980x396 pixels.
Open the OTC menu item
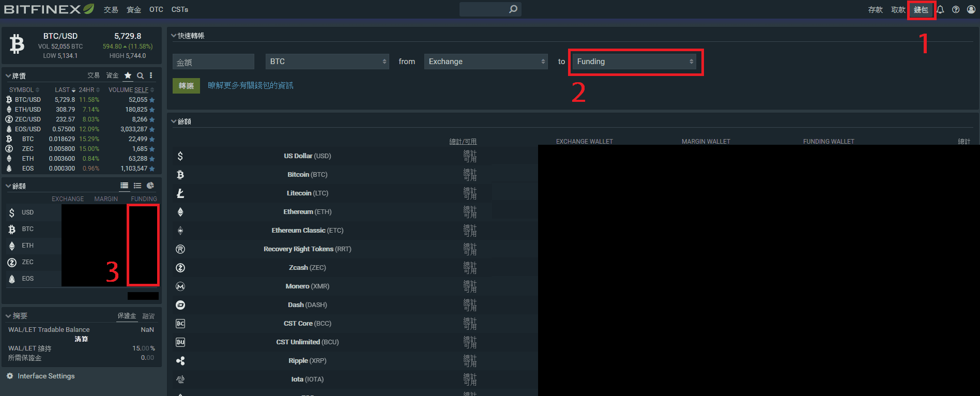(156, 10)
